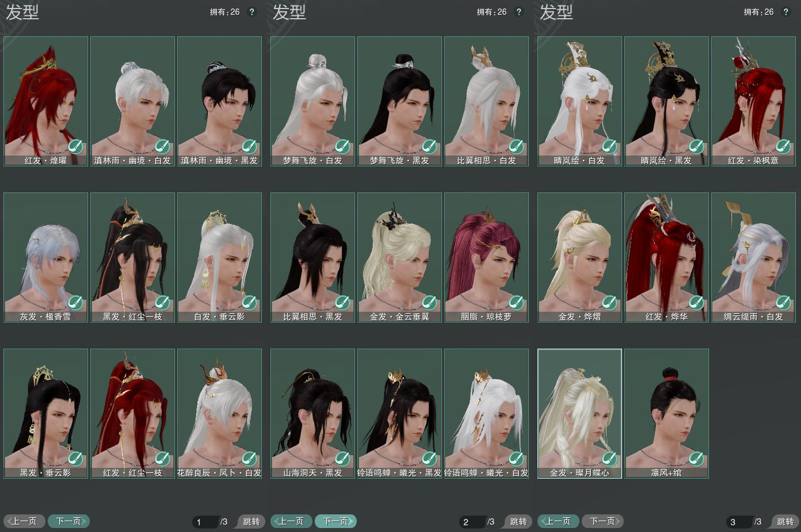The image size is (801, 532).
Task: Click dye brush on 金发·烨熠 card
Action: (x=610, y=303)
